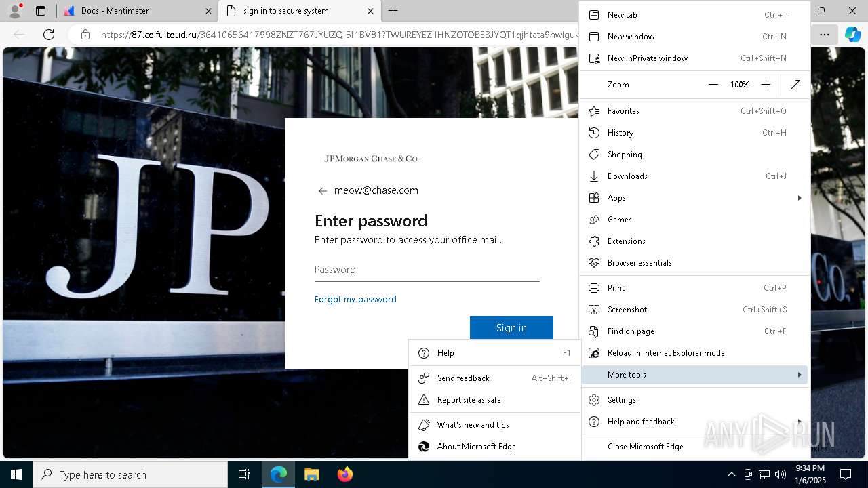Decrease zoom with the minus button

point(713,85)
